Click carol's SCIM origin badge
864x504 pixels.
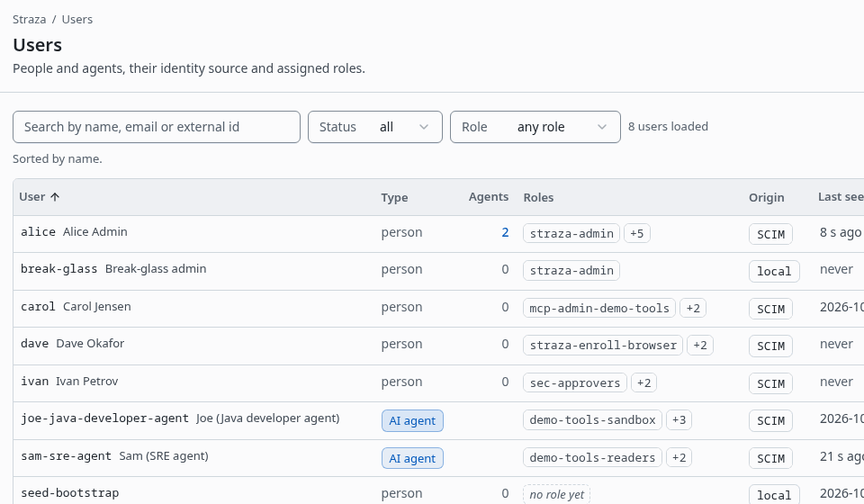tap(771, 309)
